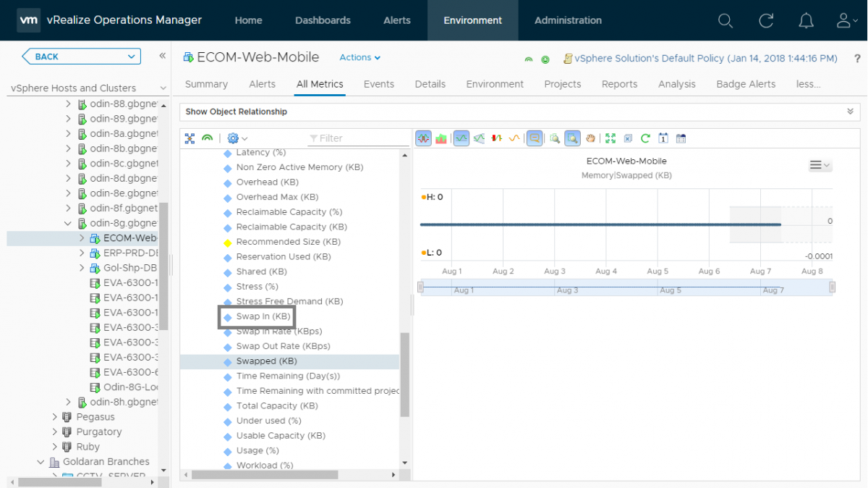Click the orange trend line icon
This screenshot has width=868, height=488.
tap(514, 138)
